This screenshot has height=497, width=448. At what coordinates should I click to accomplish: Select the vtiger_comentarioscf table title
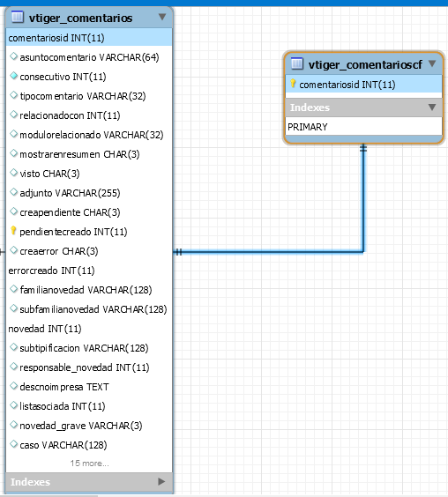click(x=365, y=64)
